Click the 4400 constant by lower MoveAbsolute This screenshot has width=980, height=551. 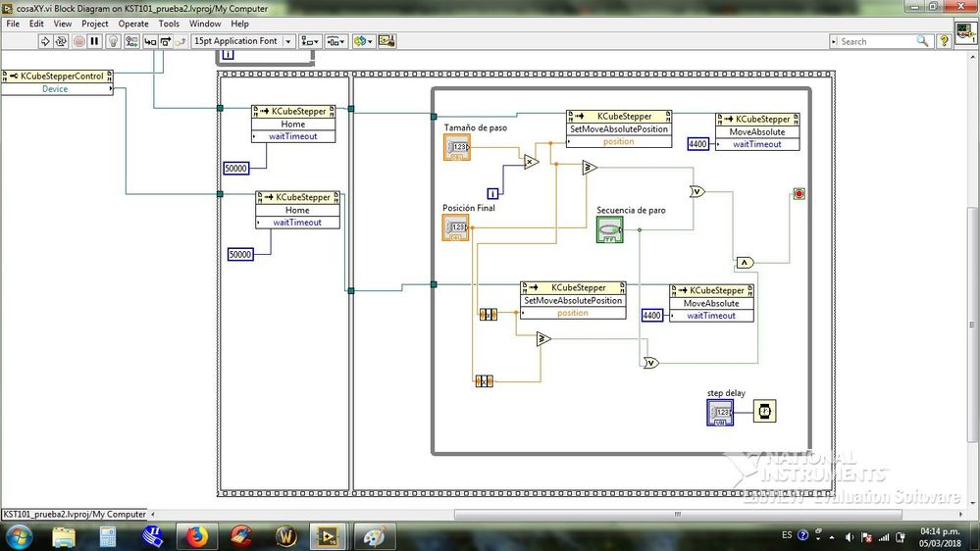click(x=652, y=316)
